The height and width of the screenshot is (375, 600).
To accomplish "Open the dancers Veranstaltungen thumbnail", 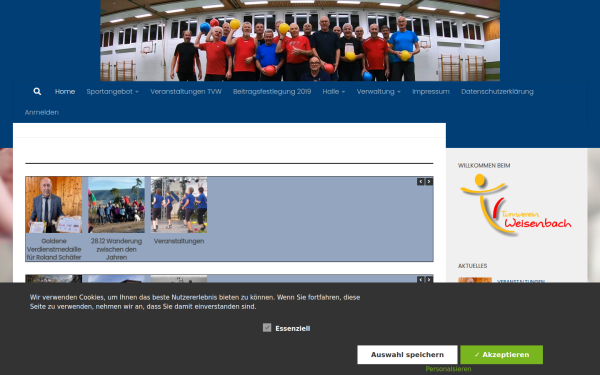I will (179, 205).
